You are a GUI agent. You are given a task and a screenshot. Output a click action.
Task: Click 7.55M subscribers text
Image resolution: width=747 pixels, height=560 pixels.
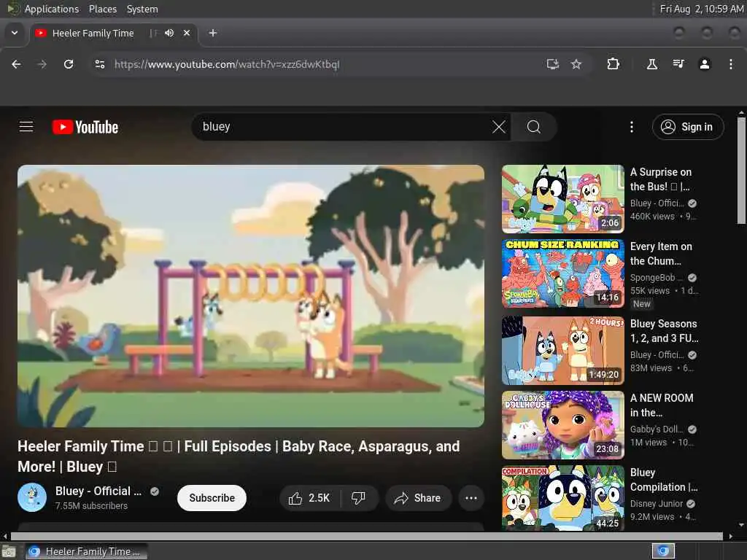click(x=91, y=506)
